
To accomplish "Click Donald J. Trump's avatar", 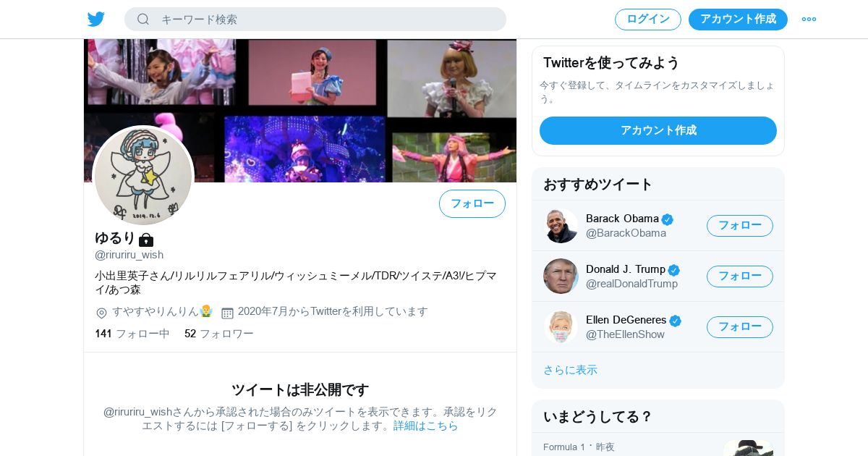I will coord(561,276).
